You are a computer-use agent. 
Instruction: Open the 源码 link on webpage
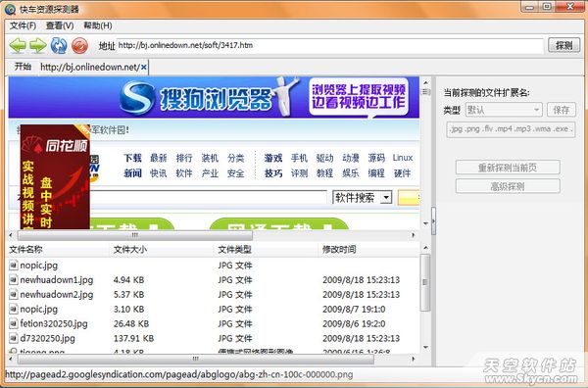tap(376, 158)
